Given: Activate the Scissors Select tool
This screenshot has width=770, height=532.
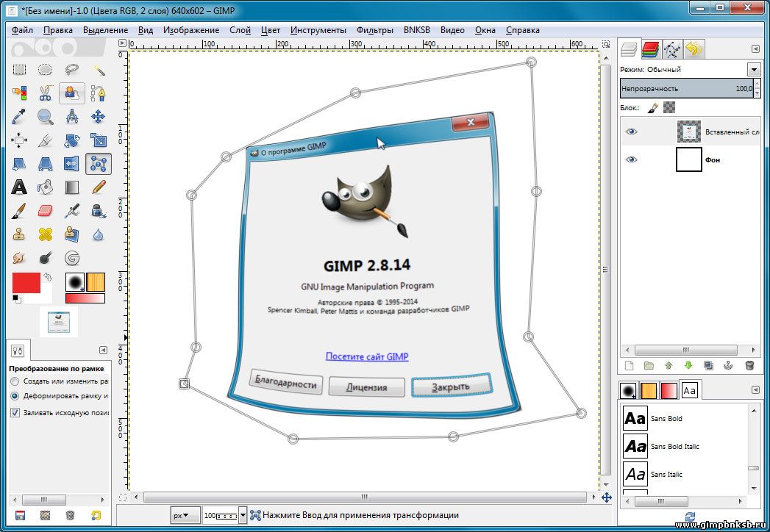Looking at the screenshot, I should (45, 93).
